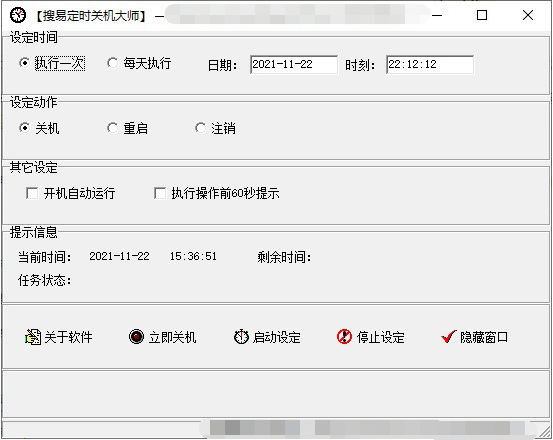Image resolution: width=553 pixels, height=440 pixels.
Task: Click the 时刻 label
Action: pyautogui.click(x=360, y=65)
